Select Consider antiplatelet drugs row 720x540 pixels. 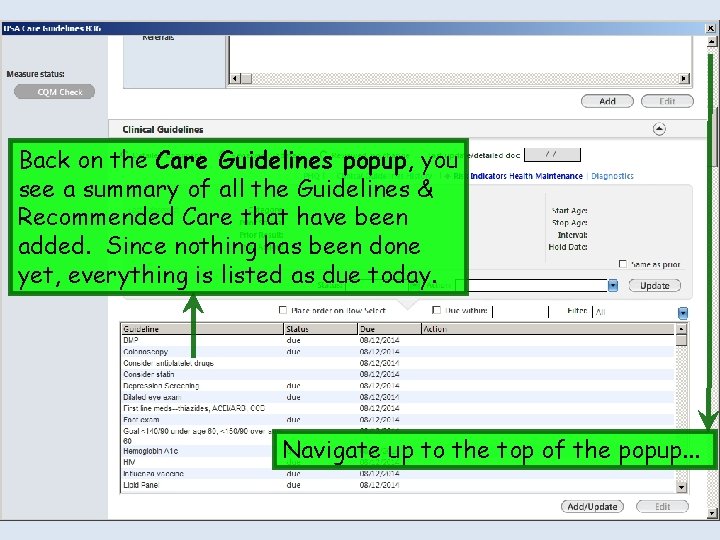click(x=398, y=363)
